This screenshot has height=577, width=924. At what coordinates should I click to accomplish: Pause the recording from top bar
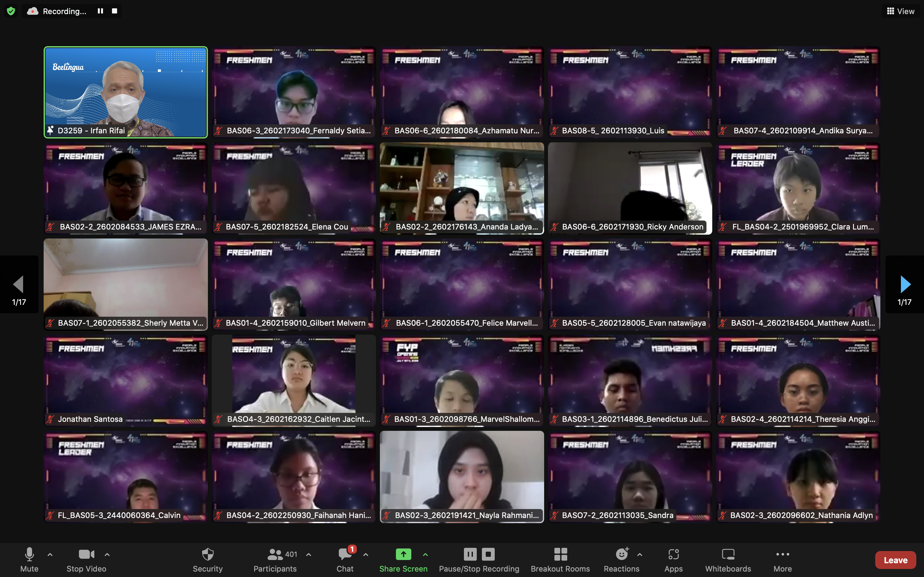pyautogui.click(x=100, y=11)
